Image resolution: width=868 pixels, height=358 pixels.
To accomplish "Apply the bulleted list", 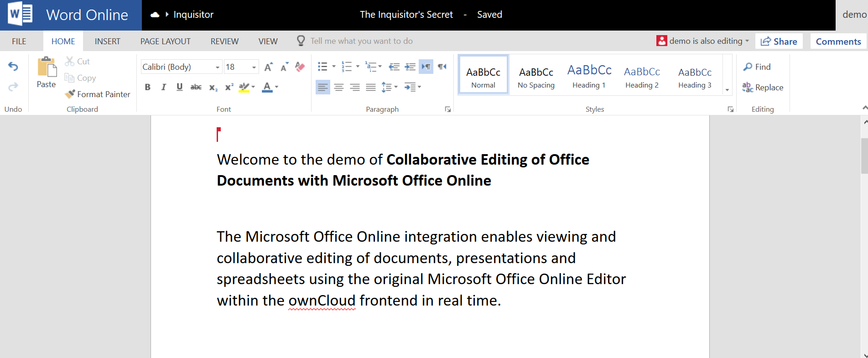I will coord(322,67).
